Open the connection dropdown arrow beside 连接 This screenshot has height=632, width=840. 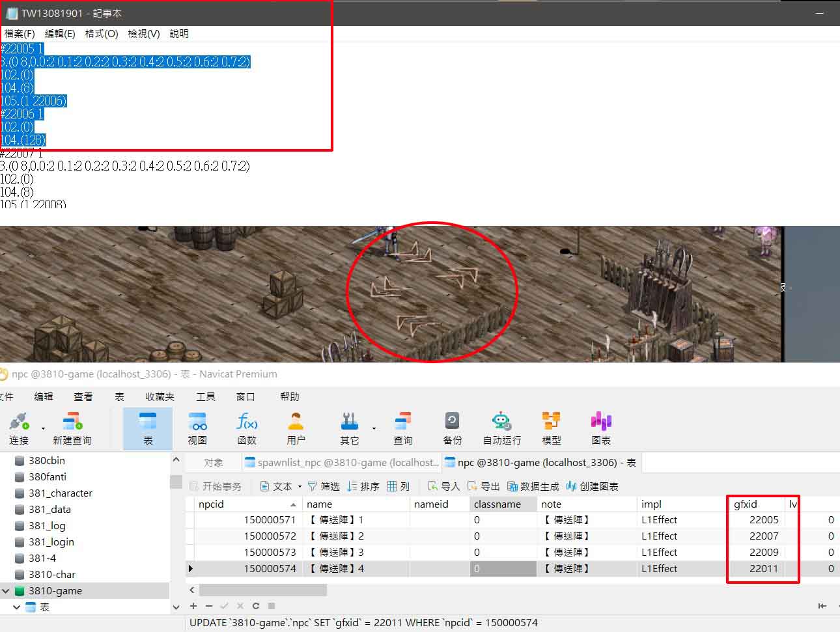pos(43,428)
